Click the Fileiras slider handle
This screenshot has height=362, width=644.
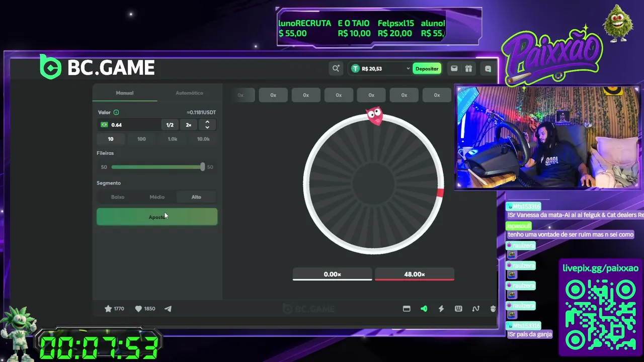202,167
